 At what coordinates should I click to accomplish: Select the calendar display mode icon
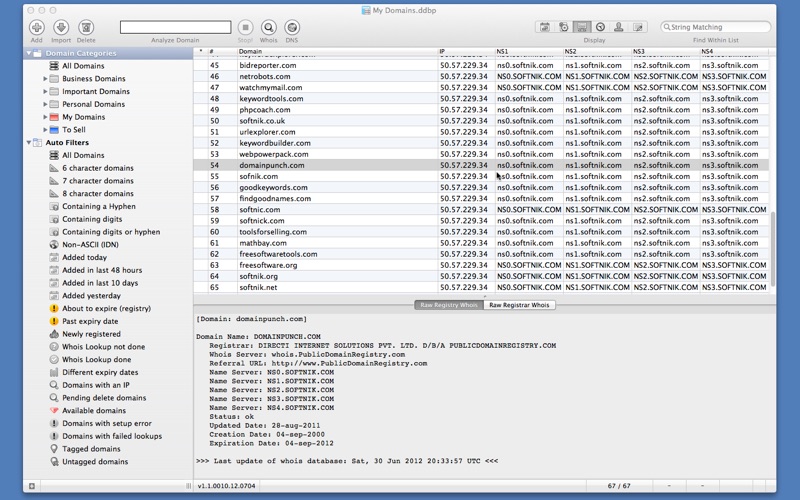click(x=545, y=27)
